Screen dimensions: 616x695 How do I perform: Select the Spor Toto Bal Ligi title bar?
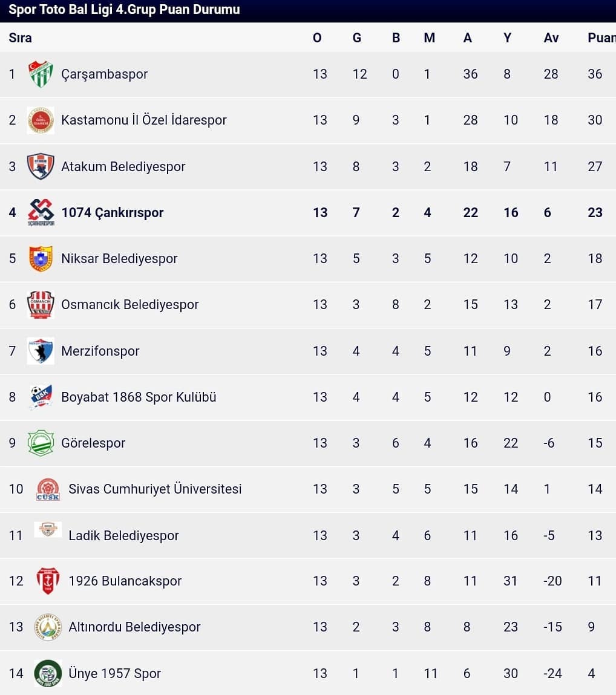point(308,11)
